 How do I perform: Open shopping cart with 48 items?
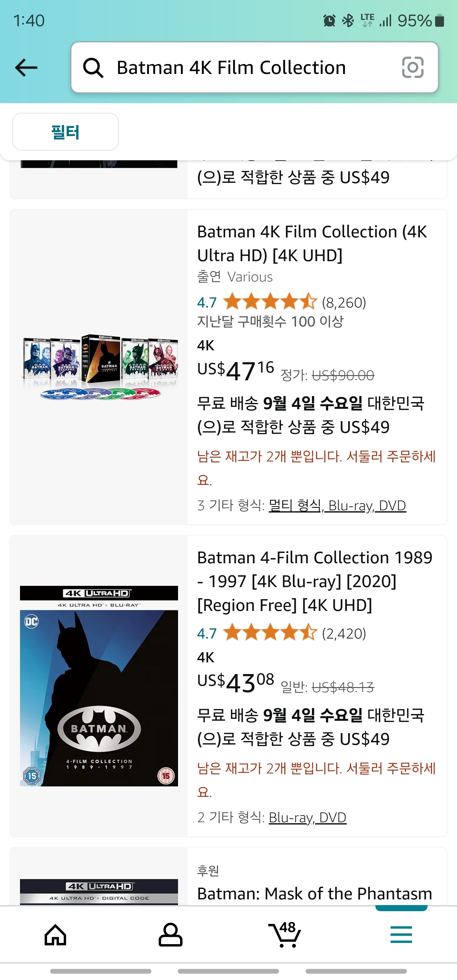[285, 934]
